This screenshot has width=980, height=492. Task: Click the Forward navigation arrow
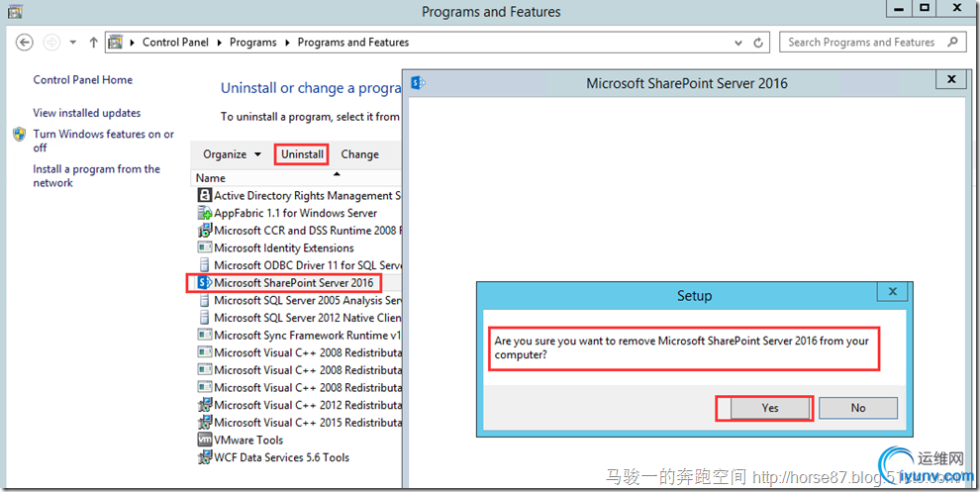[51, 43]
